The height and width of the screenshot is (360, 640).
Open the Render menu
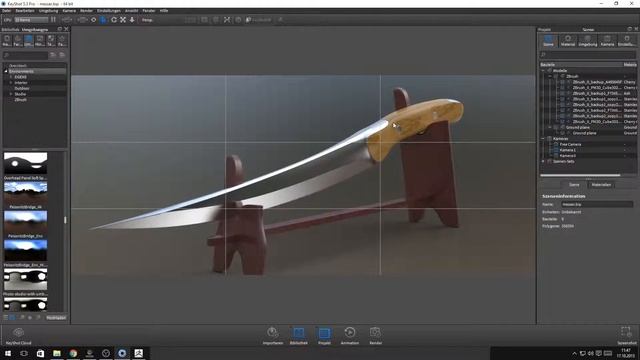(87, 11)
